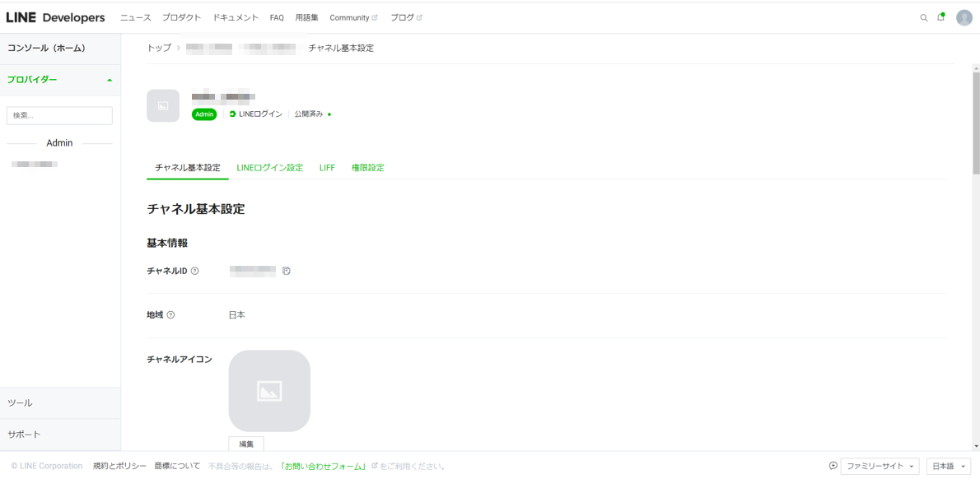
Task: Open the search magnifier icon in header
Action: 924,17
